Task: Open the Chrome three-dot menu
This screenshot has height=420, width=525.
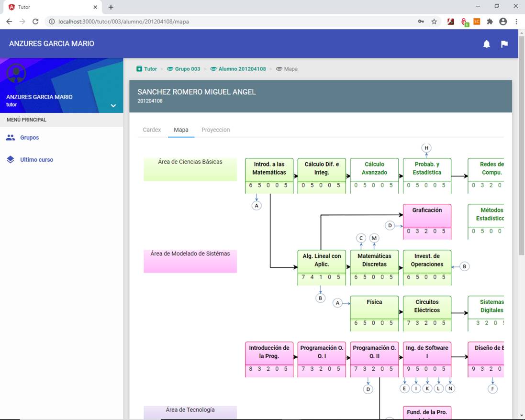Action: [x=516, y=22]
